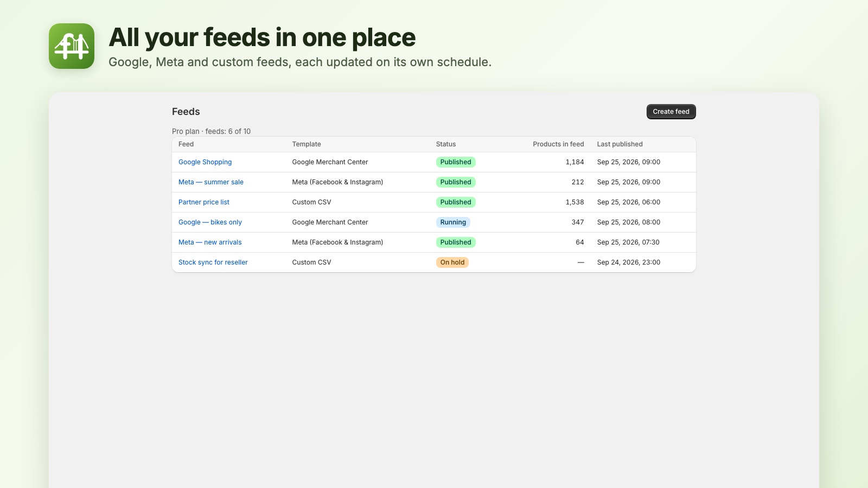This screenshot has height=488, width=868.
Task: Open the Partner price list feed
Action: (204, 202)
